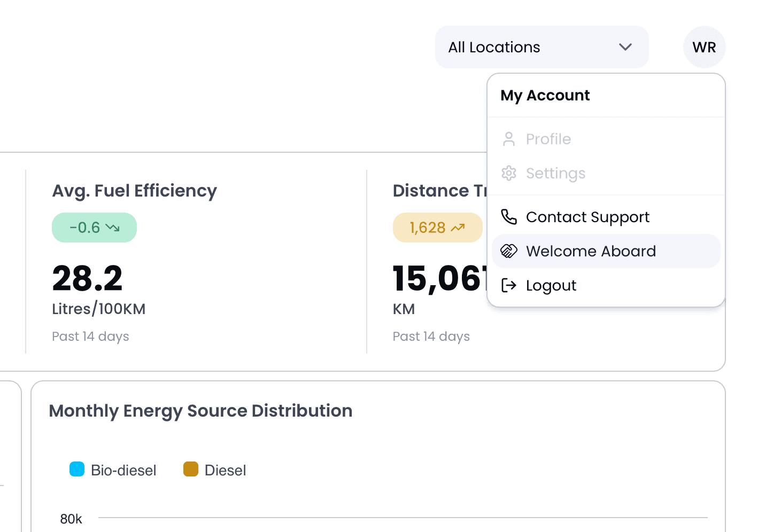The height and width of the screenshot is (532, 758).
Task: Click the blue Bio-diesel color swatch
Action: pos(77,469)
